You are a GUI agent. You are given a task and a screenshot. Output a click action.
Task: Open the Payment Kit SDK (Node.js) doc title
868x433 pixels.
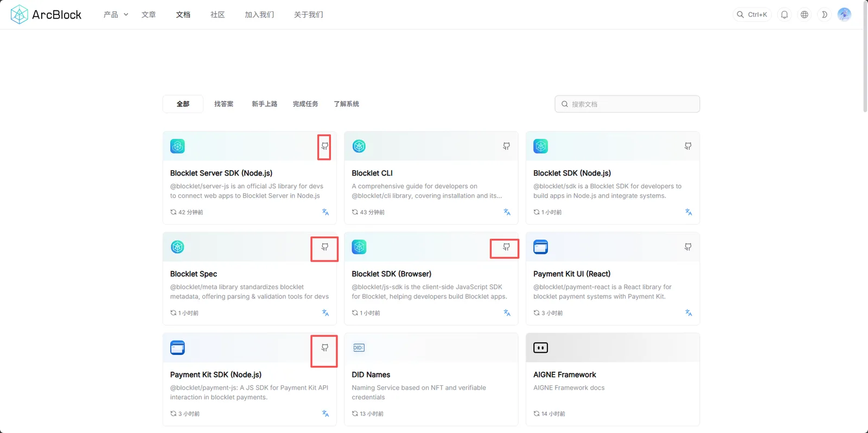[x=216, y=375]
